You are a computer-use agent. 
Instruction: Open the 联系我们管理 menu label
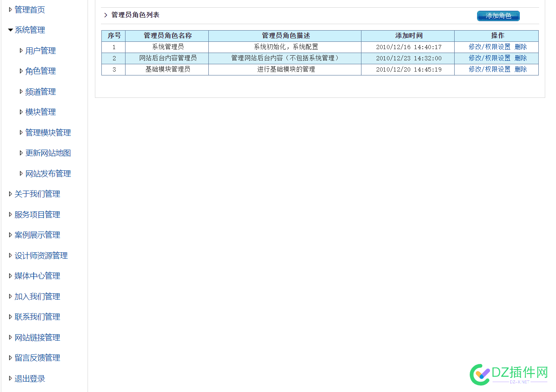tap(37, 317)
